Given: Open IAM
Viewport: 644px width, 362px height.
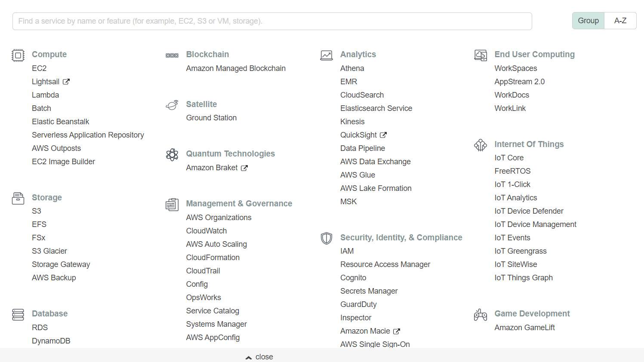Looking at the screenshot, I should coord(347,251).
